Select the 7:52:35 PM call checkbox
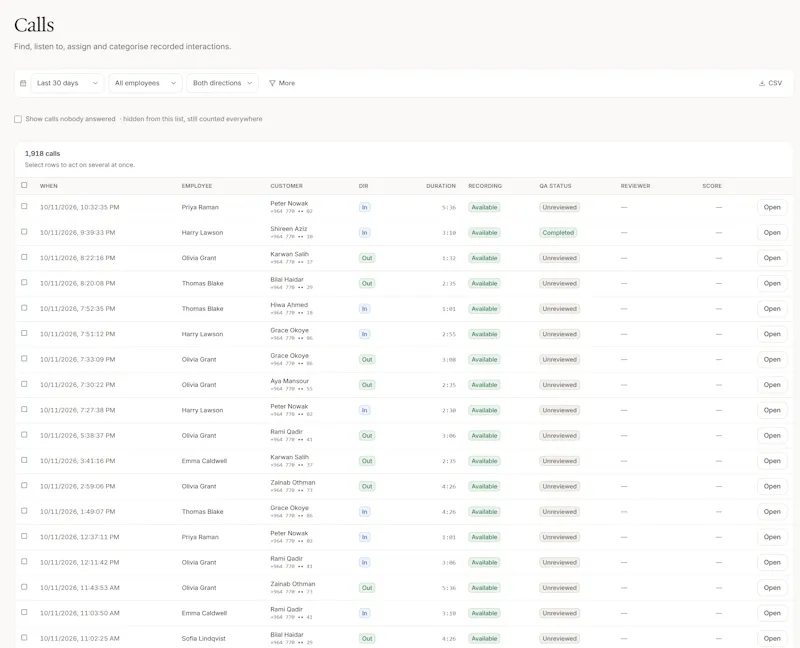 click(x=24, y=308)
